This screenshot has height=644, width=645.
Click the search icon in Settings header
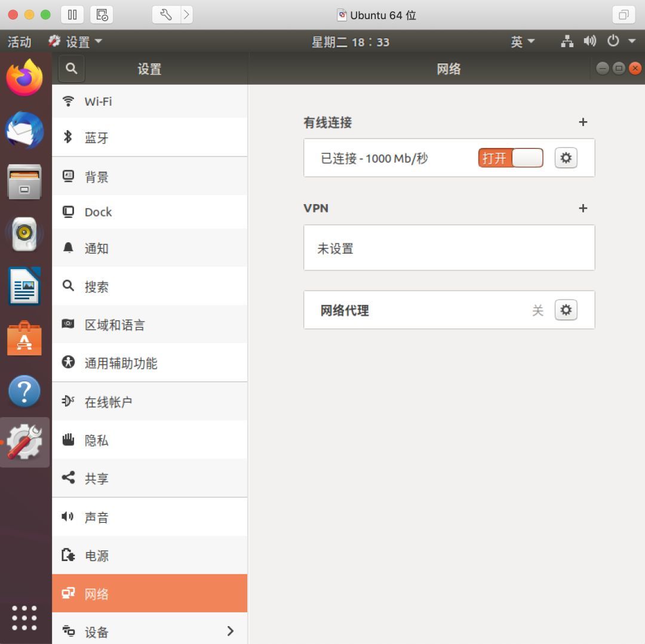coord(72,69)
